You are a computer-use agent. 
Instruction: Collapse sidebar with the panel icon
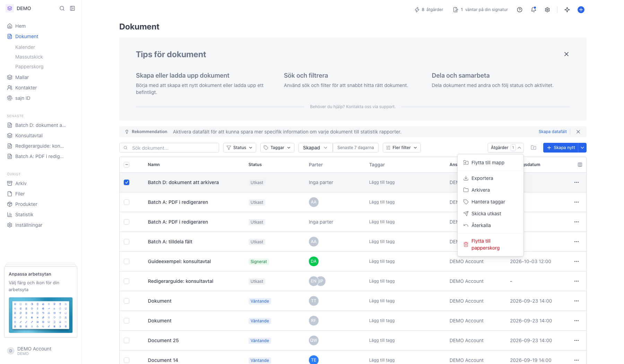pyautogui.click(x=72, y=8)
